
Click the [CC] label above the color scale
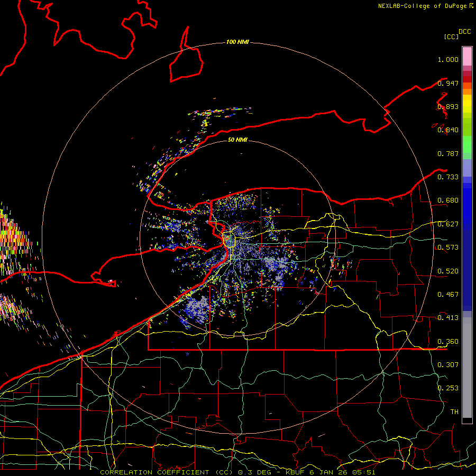coord(451,36)
